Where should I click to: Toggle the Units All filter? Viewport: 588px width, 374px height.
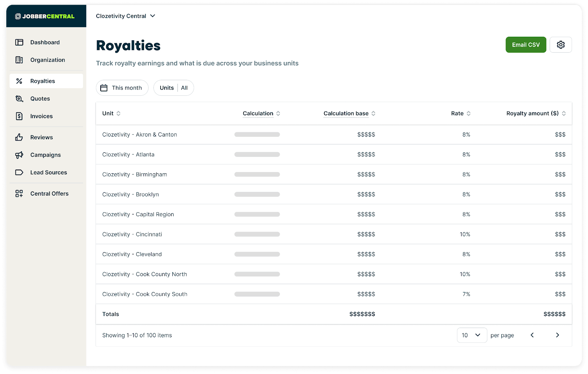pos(173,88)
